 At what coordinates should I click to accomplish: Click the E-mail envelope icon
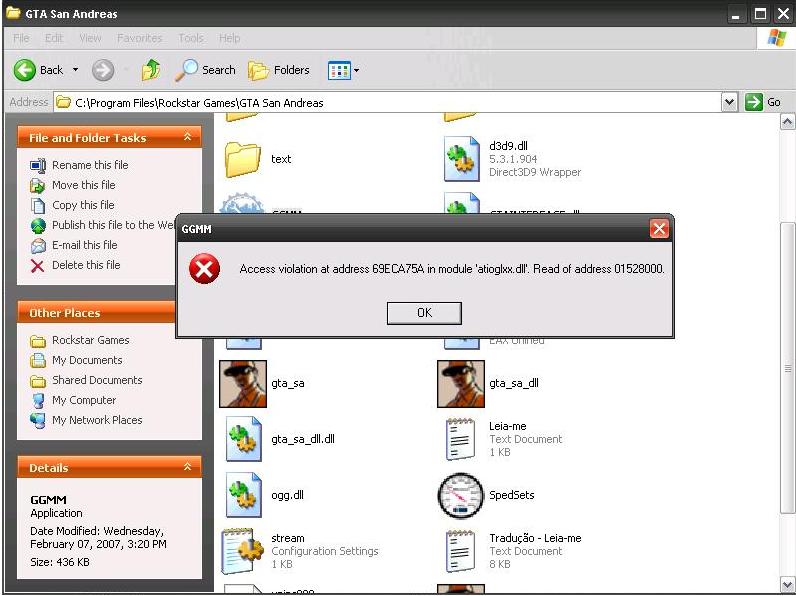pyautogui.click(x=38, y=246)
